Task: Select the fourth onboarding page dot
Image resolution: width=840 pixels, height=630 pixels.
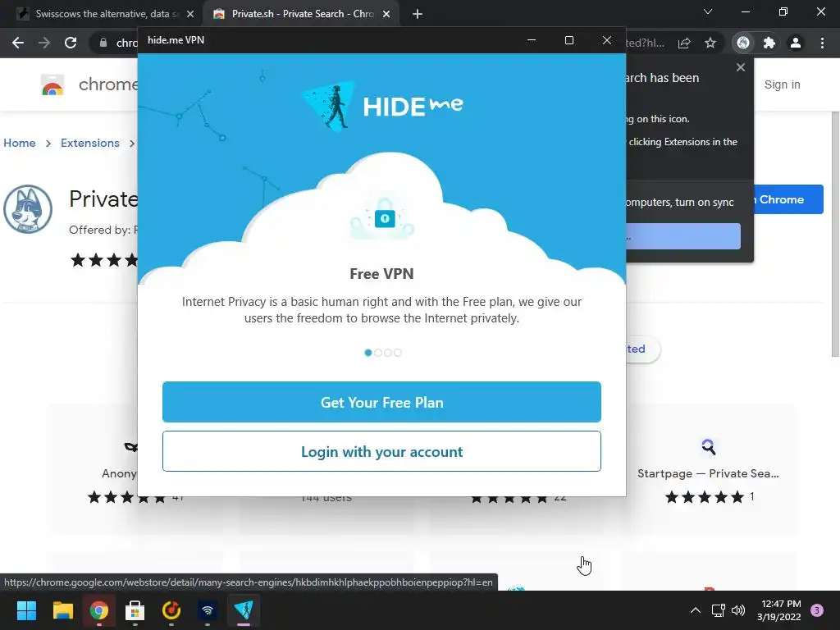Action: pos(398,353)
